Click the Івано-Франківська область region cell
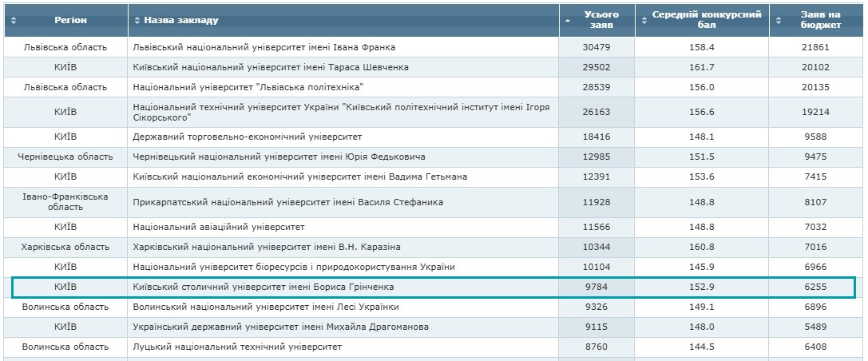The height and width of the screenshot is (361, 868). coord(65,202)
